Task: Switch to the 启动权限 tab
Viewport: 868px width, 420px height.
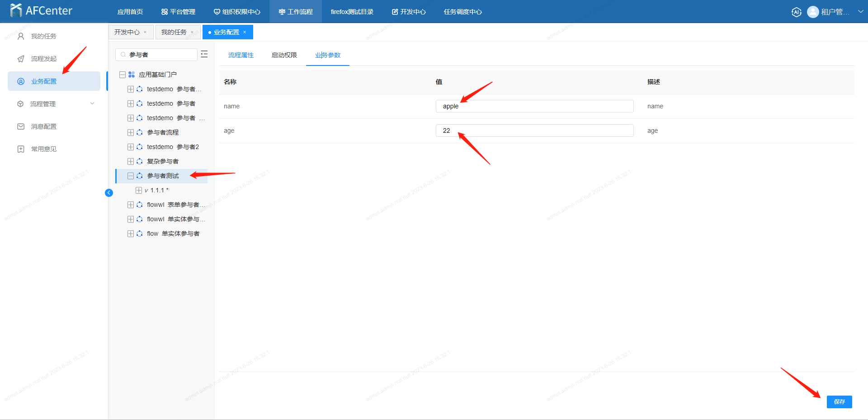Action: [284, 55]
